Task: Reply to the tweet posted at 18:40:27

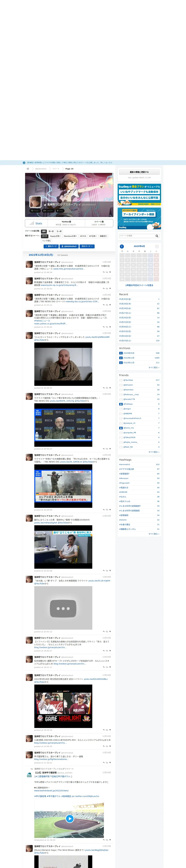Action: click(x=104, y=651)
